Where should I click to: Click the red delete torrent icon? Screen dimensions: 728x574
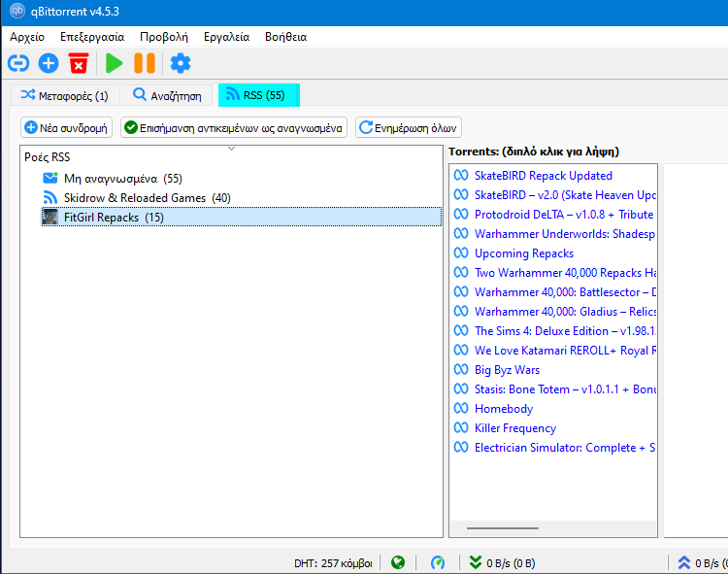[x=79, y=63]
